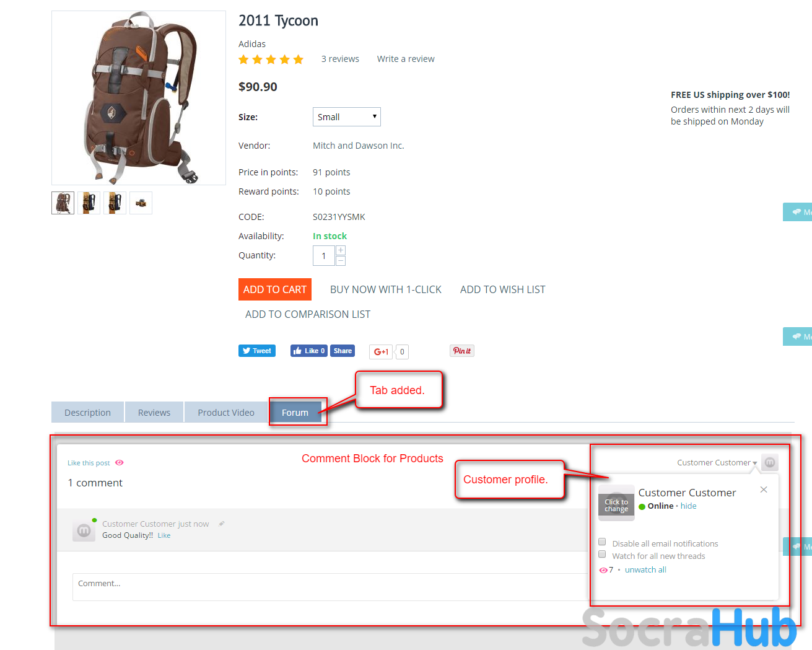
Task: Open the Product Video tab
Action: [226, 412]
